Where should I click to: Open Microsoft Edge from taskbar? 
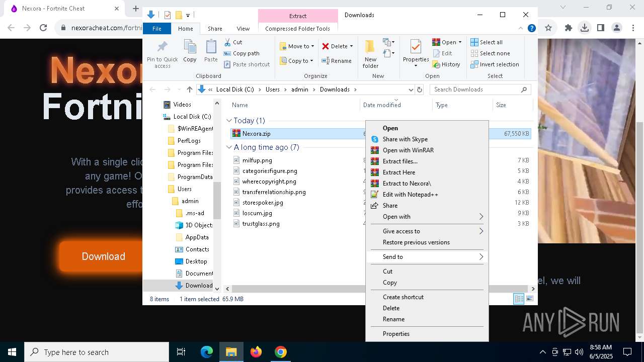point(207,352)
